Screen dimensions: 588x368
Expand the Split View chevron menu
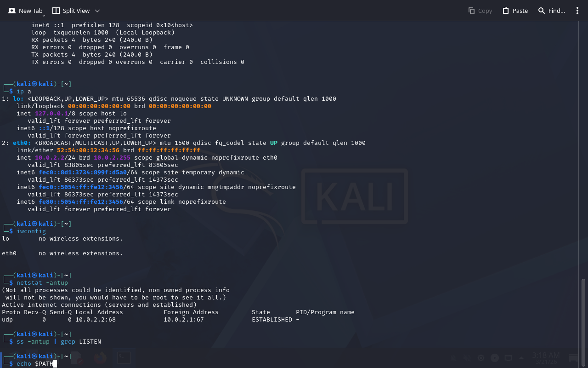click(97, 11)
